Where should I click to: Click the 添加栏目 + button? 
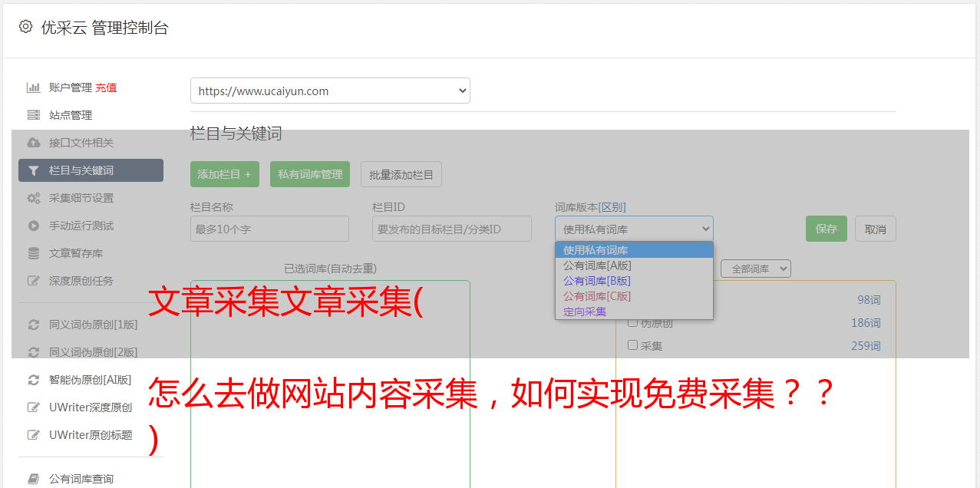click(x=225, y=174)
